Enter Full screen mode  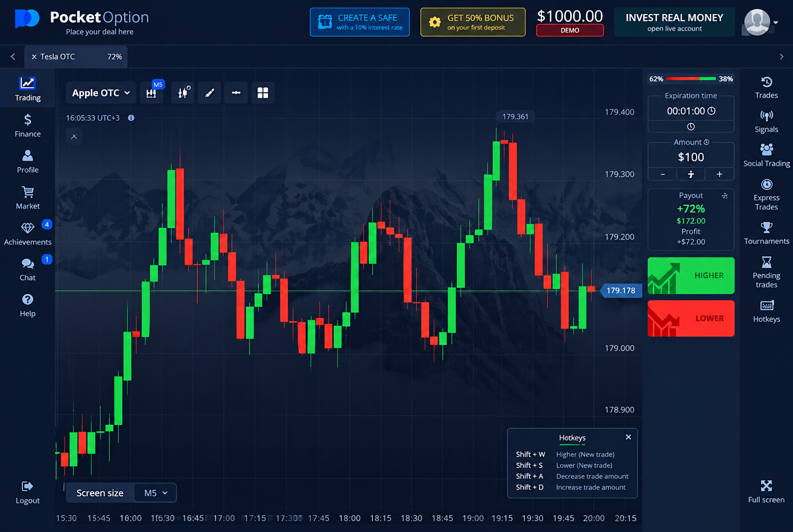(x=766, y=492)
